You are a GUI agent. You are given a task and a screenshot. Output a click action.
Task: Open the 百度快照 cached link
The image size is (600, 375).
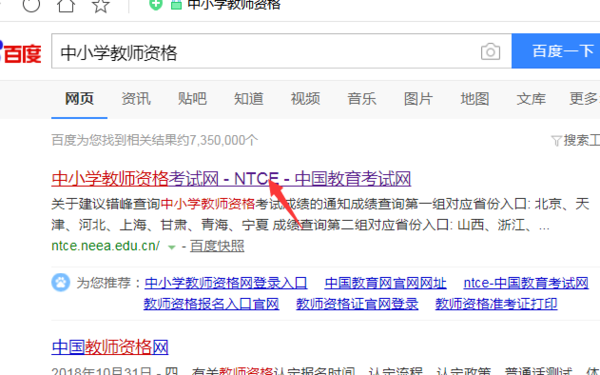coord(217,246)
